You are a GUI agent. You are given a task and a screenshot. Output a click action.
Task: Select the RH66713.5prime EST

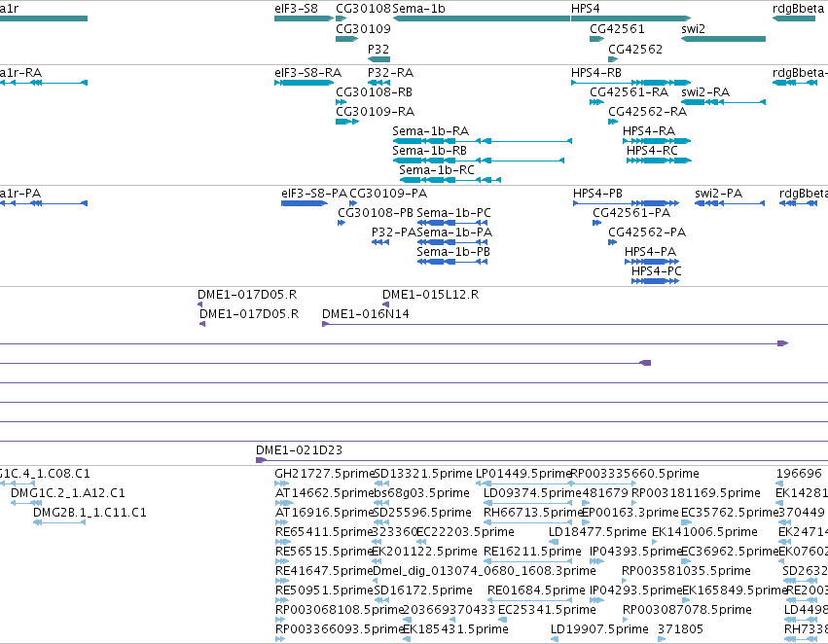(528, 522)
